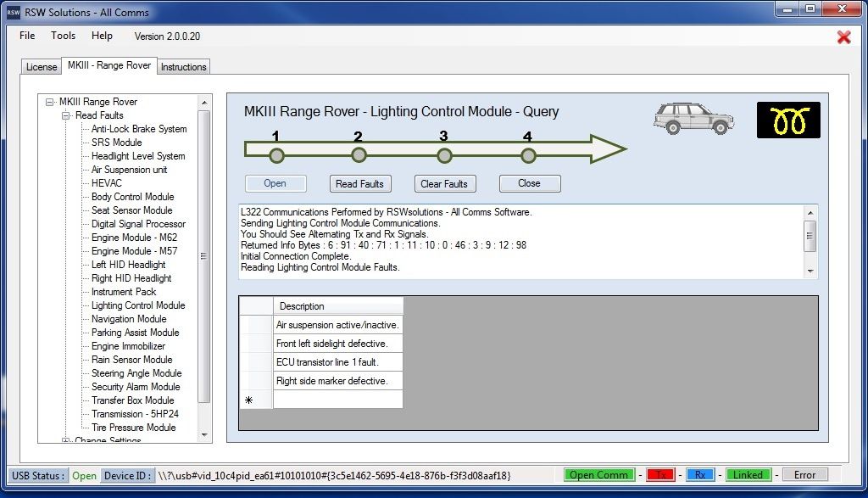Click the Open Comm status indicator
Image resolution: width=868 pixels, height=498 pixels.
click(598, 475)
